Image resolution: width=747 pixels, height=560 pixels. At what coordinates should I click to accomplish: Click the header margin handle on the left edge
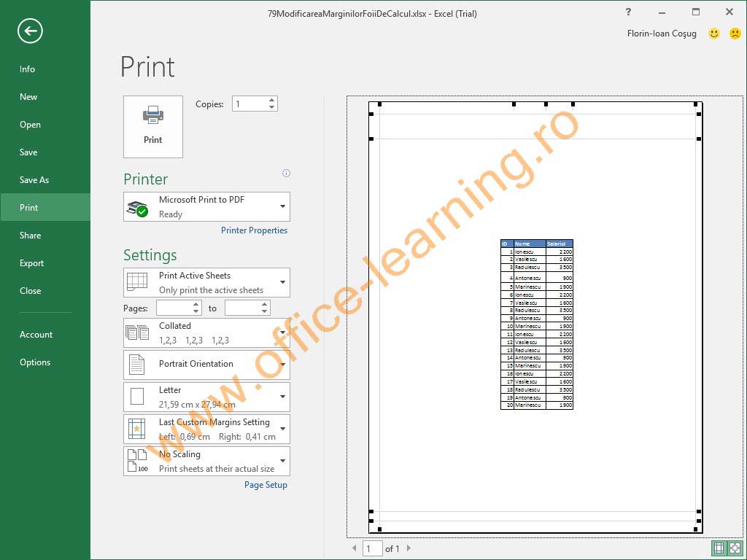pos(371,114)
